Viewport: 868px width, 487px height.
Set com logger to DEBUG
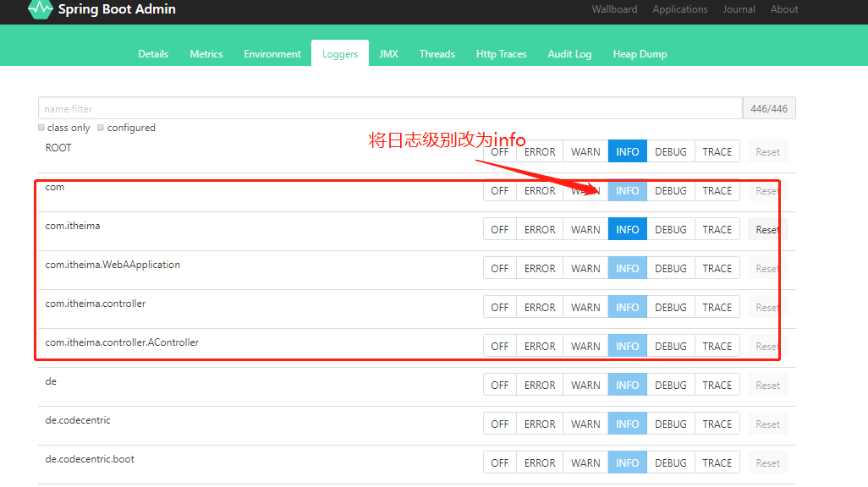pyautogui.click(x=670, y=190)
